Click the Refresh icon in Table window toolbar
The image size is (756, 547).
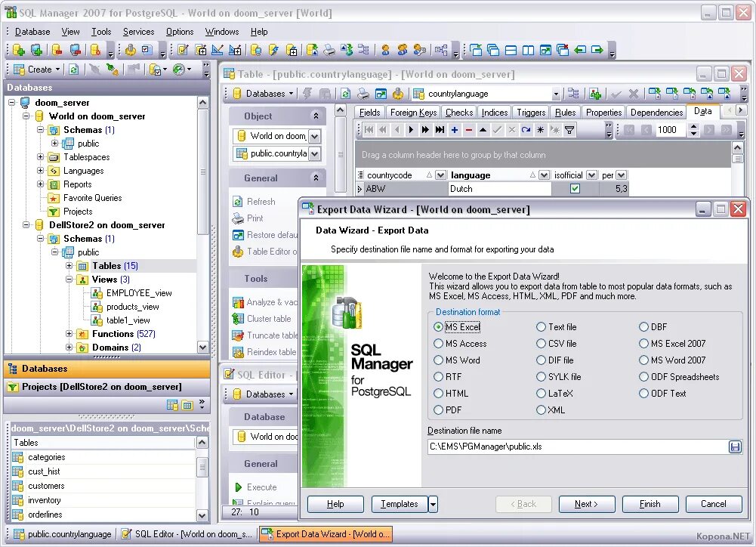click(345, 94)
